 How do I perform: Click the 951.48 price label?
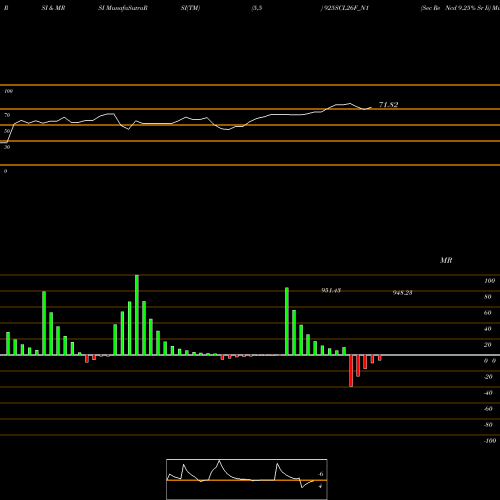(331, 290)
